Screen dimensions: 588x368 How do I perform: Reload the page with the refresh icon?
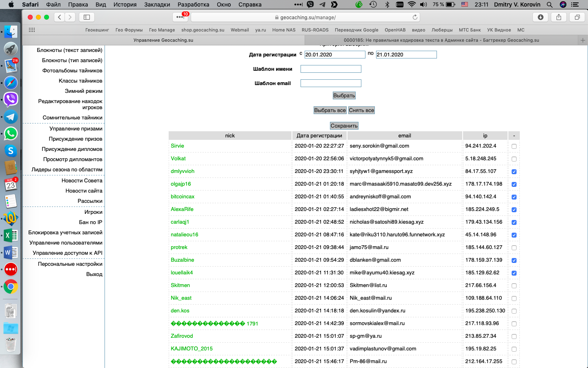point(415,17)
